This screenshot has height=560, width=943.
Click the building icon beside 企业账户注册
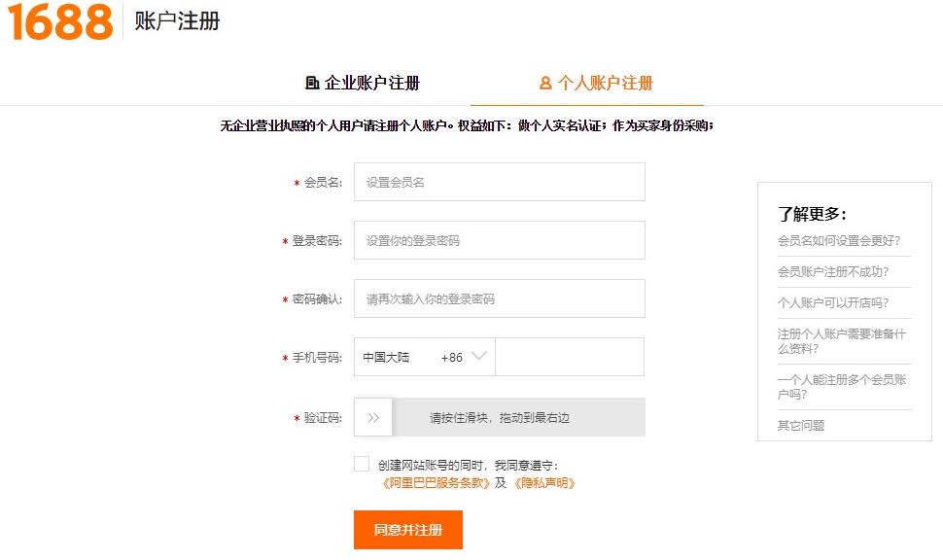[311, 83]
